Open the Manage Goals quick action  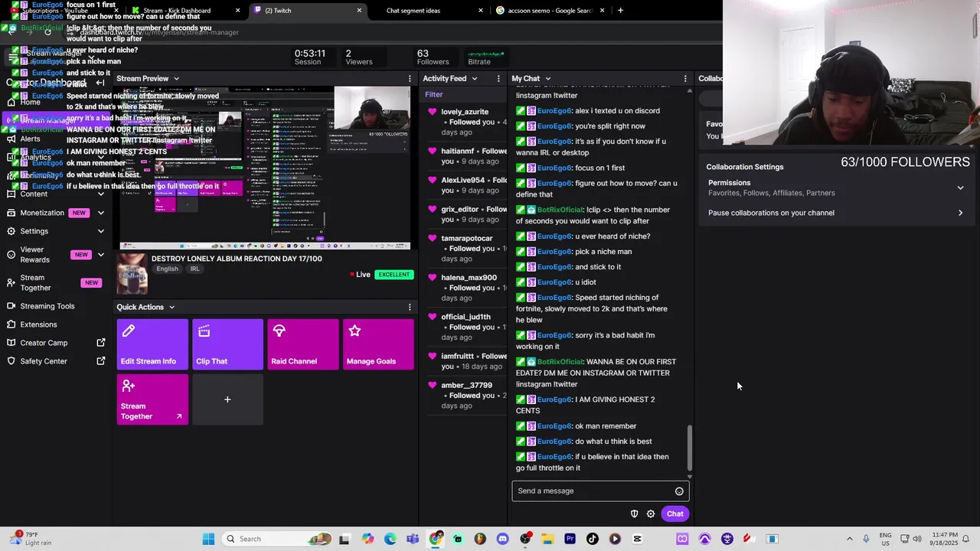point(378,344)
